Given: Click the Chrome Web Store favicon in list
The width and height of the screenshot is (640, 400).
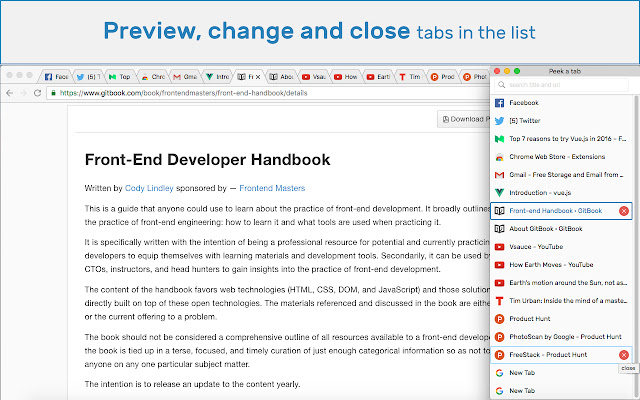Looking at the screenshot, I should 499,157.
